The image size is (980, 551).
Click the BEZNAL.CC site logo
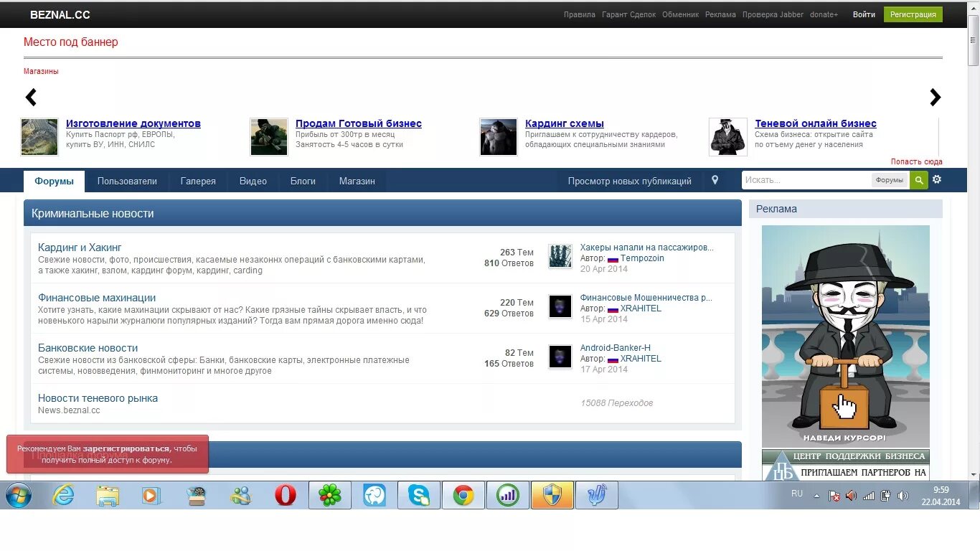click(x=60, y=14)
